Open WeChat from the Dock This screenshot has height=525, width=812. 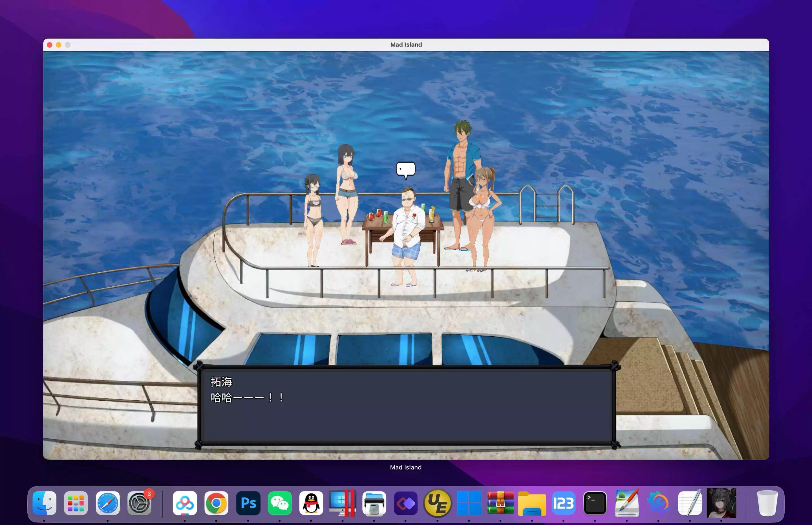coord(279,503)
